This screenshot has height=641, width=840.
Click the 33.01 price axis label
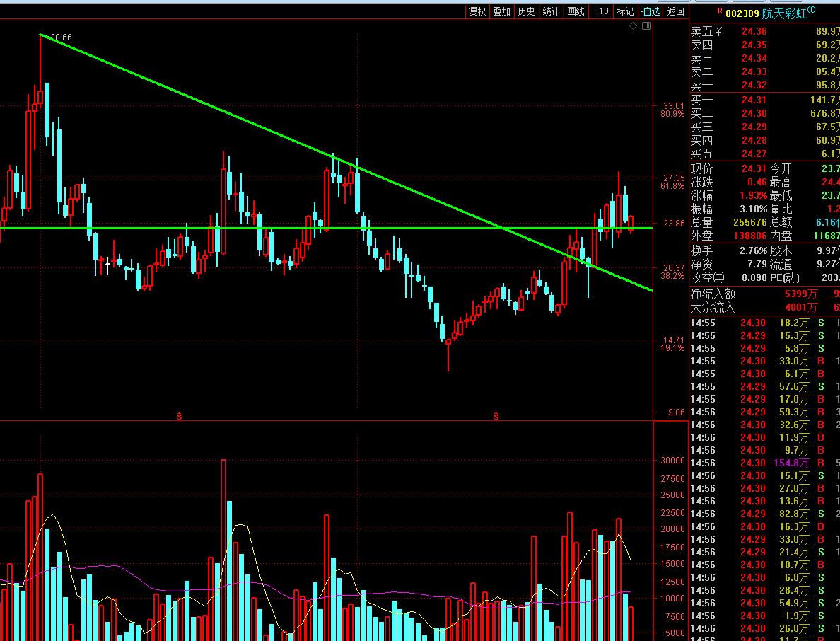(673, 106)
